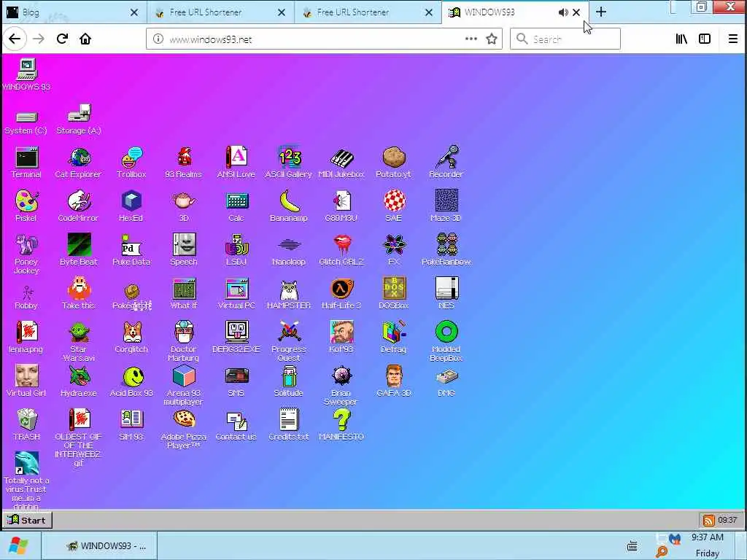Image resolution: width=747 pixels, height=560 pixels.
Task: Go to browser home page
Action: coord(85,39)
